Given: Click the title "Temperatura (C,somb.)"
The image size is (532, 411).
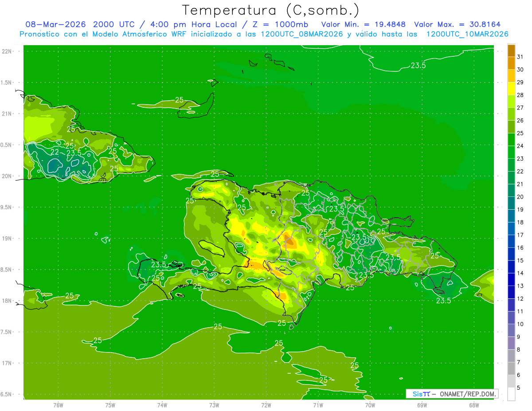Looking at the screenshot, I should (271, 10).
